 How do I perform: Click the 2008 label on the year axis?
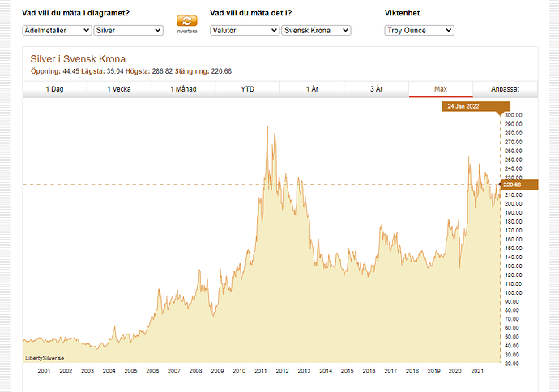195,370
